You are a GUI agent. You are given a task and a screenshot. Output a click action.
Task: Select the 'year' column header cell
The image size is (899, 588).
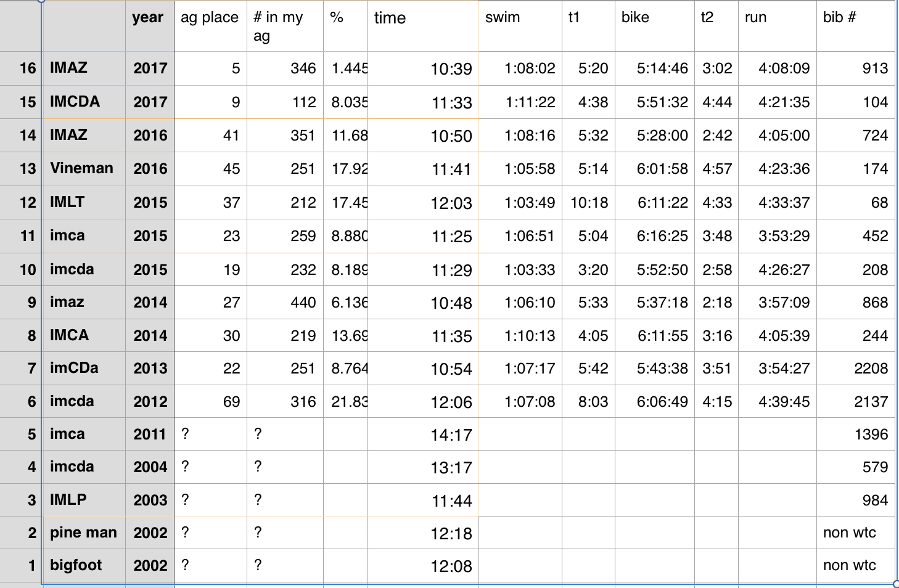point(150,26)
